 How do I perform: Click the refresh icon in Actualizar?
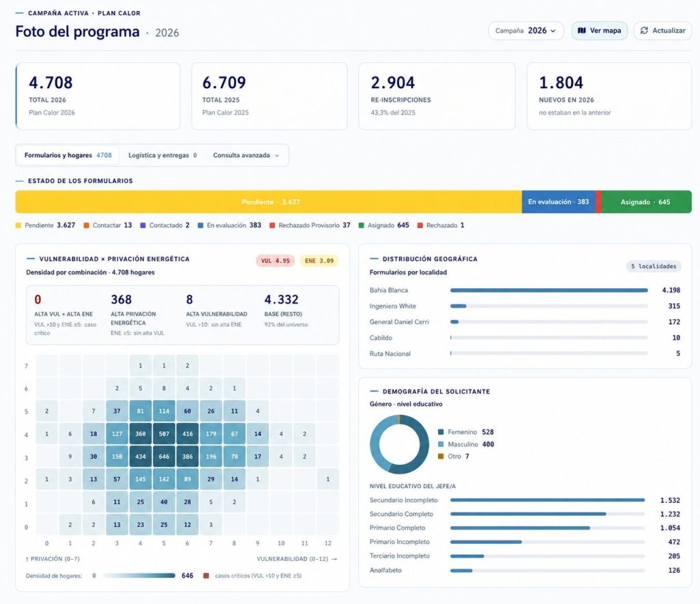[x=644, y=30]
